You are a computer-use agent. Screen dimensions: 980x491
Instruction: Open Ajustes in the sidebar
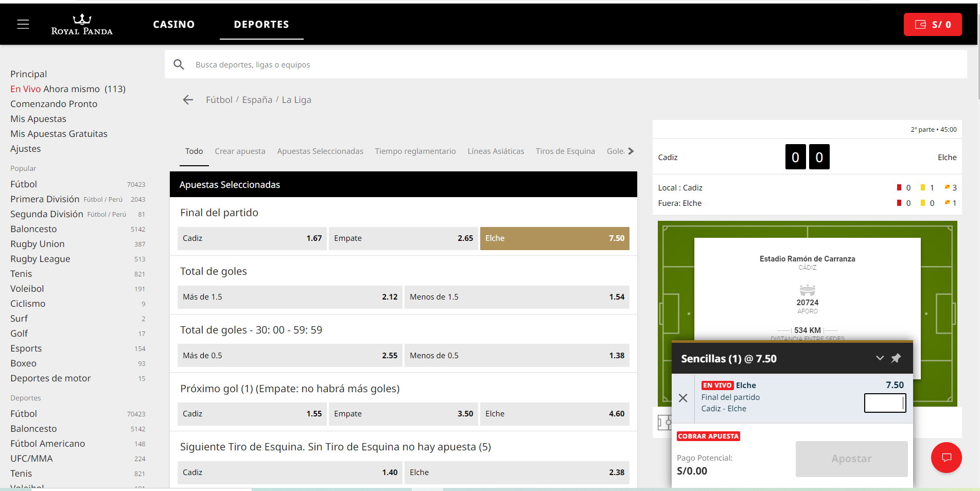pyautogui.click(x=26, y=149)
